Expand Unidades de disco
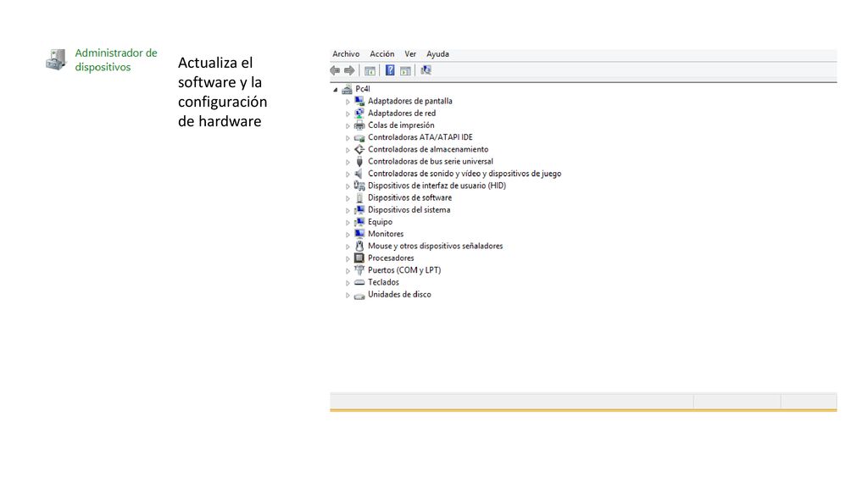Screen dimensions: 868x488 (348, 296)
